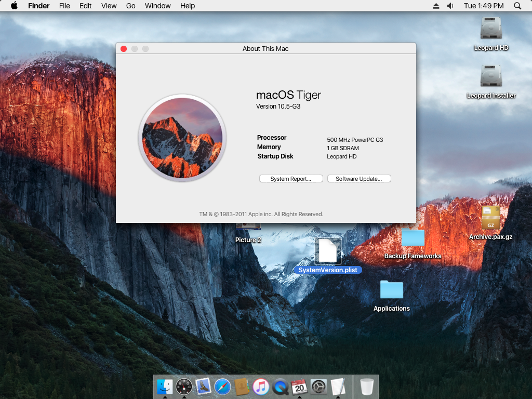Open the Go menu
The width and height of the screenshot is (532, 399).
coord(130,6)
